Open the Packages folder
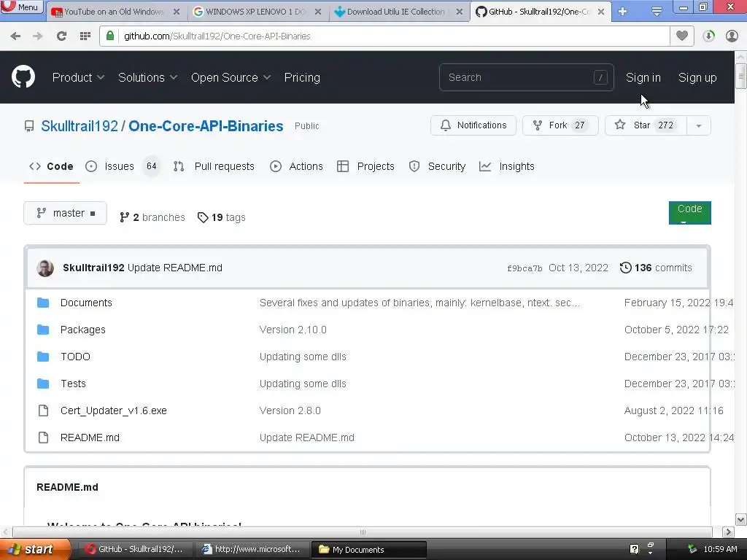The image size is (747, 560). (83, 330)
